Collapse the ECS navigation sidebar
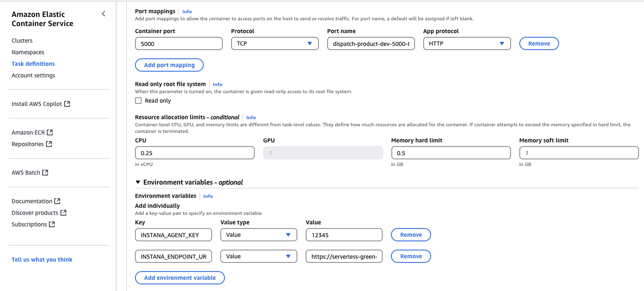The image size is (644, 291). 103,14
